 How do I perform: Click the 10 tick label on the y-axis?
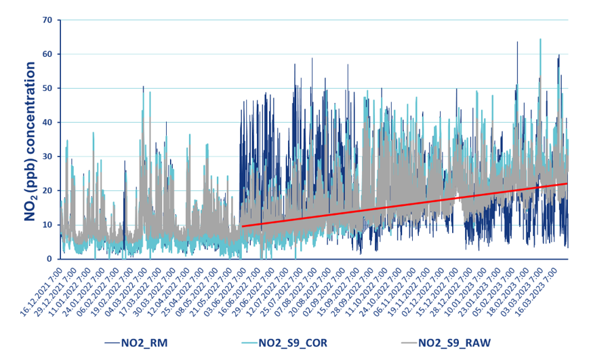point(47,225)
